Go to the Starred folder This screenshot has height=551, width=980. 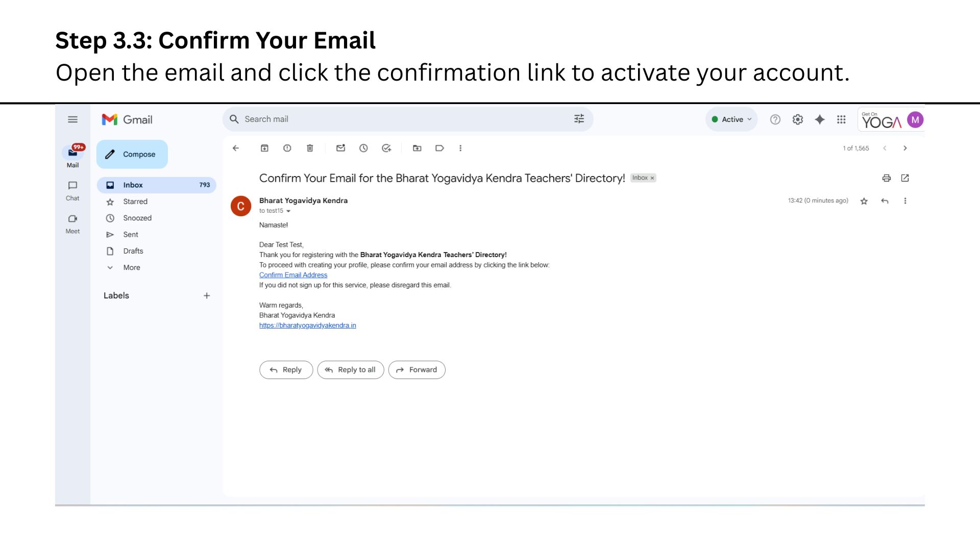pyautogui.click(x=135, y=202)
